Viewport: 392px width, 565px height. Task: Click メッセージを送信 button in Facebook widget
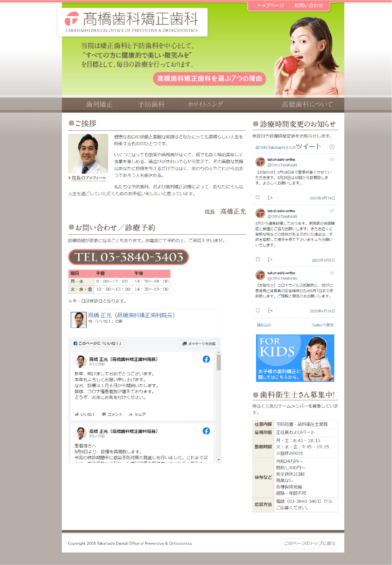point(199,343)
